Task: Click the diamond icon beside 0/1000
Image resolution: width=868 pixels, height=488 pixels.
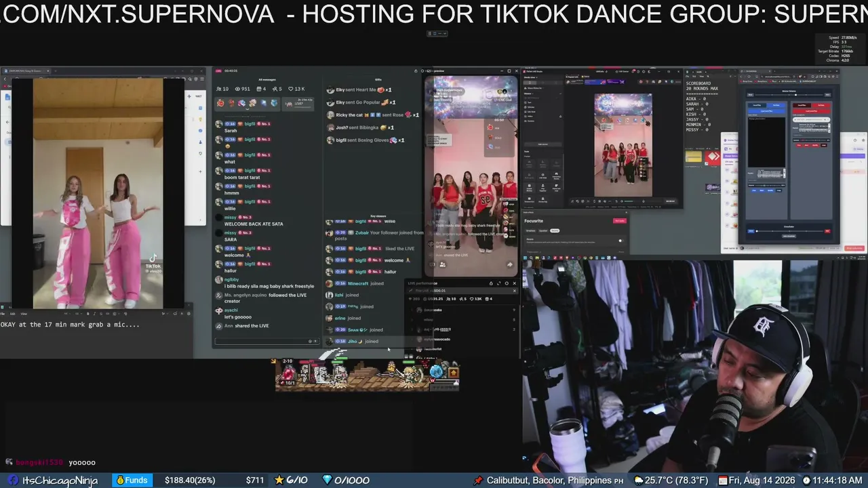Action: [x=327, y=480]
